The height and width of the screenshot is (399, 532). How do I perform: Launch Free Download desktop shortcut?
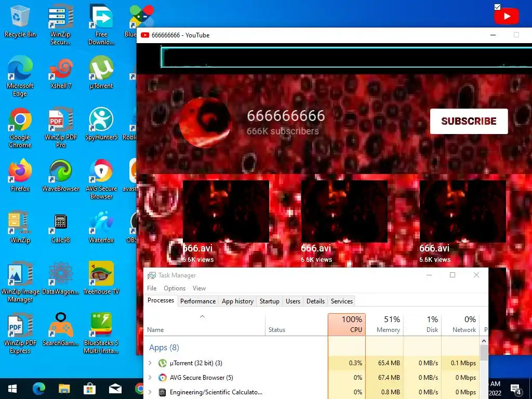(101, 24)
